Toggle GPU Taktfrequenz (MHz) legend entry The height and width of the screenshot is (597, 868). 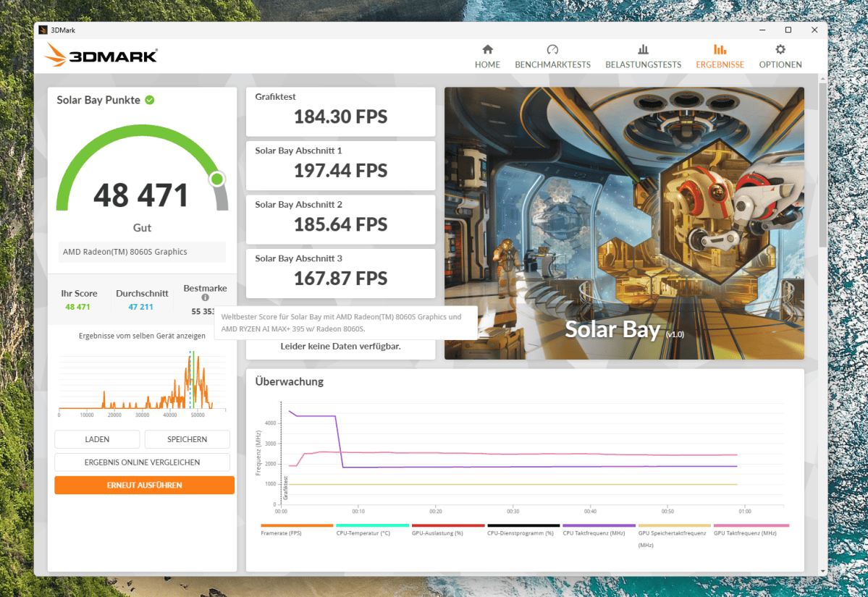[751, 530]
